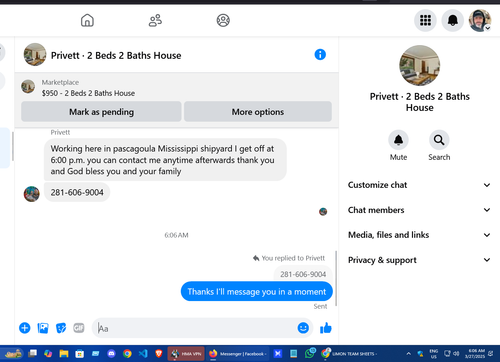Search in conversation with magnifier icon
The width and height of the screenshot is (500, 362).
coord(439,140)
